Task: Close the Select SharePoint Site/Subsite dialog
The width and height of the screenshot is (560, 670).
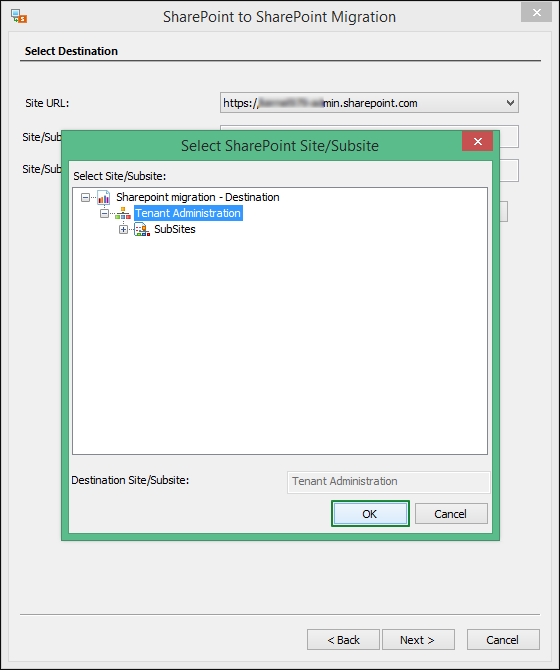Action: [x=478, y=141]
